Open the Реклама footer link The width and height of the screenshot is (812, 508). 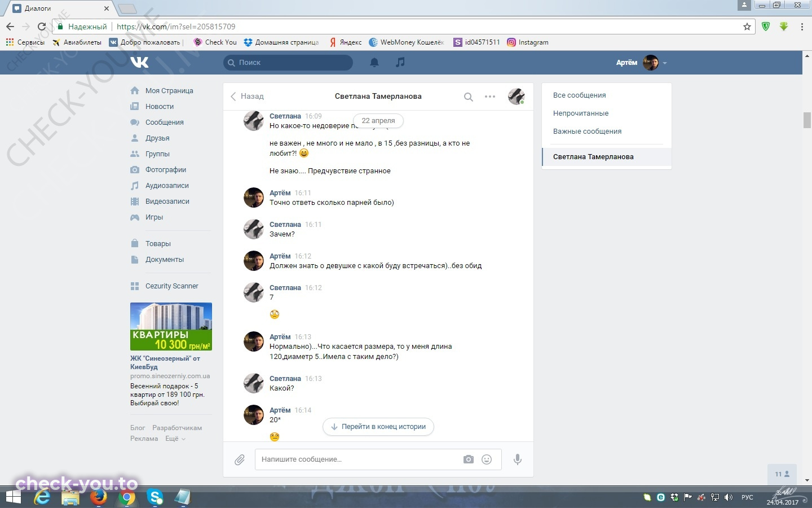144,439
